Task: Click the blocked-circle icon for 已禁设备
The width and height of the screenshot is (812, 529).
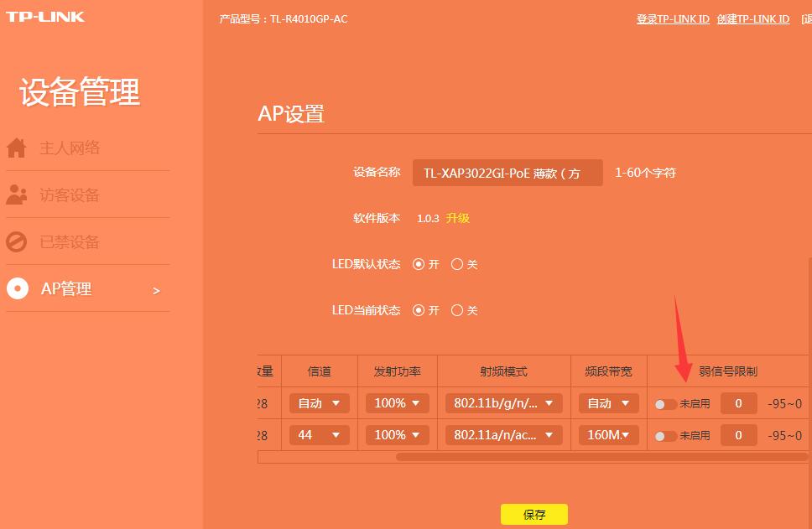Action: pyautogui.click(x=17, y=241)
